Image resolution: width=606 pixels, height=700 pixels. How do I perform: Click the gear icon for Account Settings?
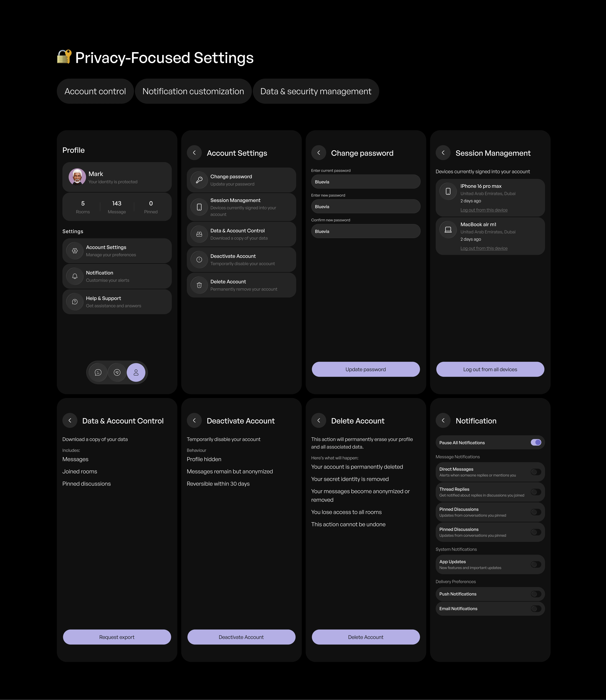[75, 251]
